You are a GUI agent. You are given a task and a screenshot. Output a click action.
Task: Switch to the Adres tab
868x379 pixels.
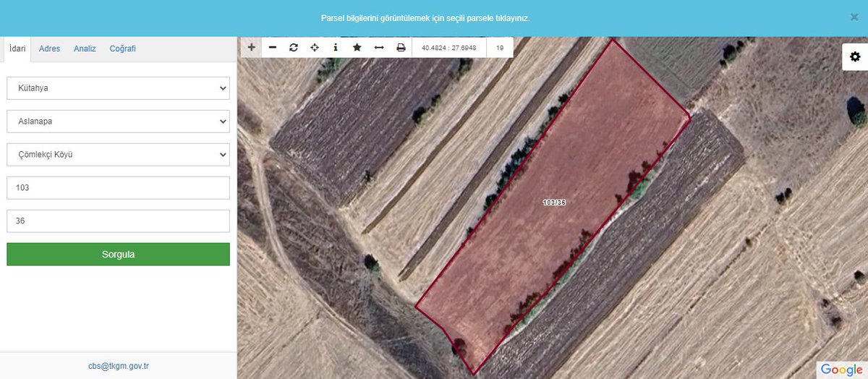tap(49, 48)
